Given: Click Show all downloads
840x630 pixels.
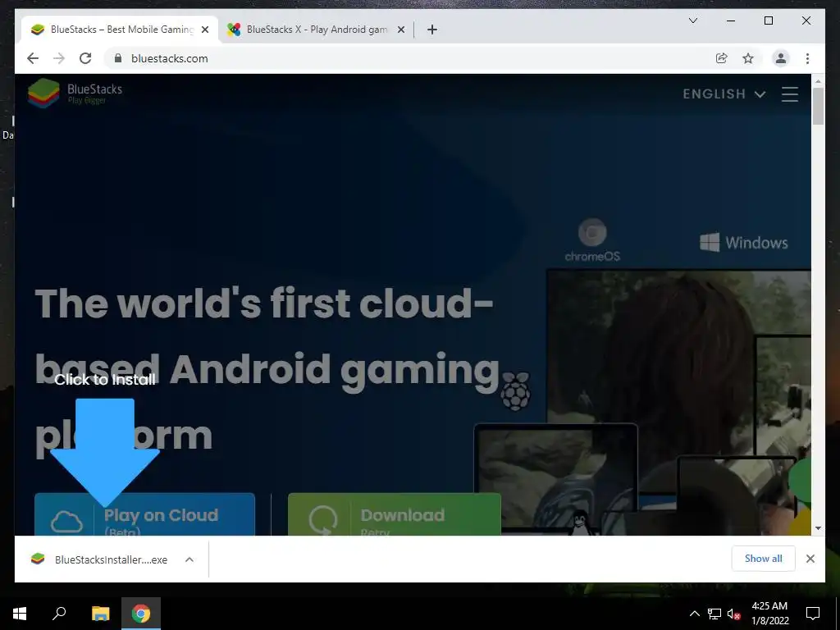Looking at the screenshot, I should coord(763,559).
